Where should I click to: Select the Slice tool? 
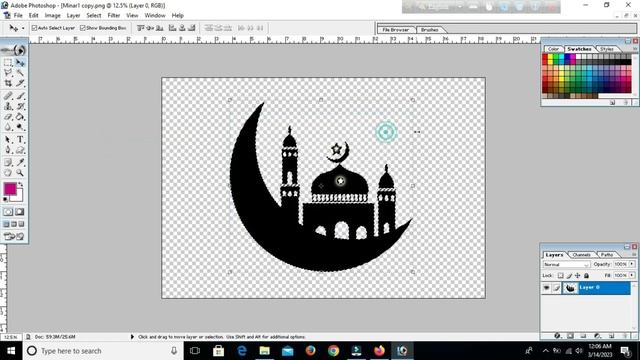[x=20, y=83]
